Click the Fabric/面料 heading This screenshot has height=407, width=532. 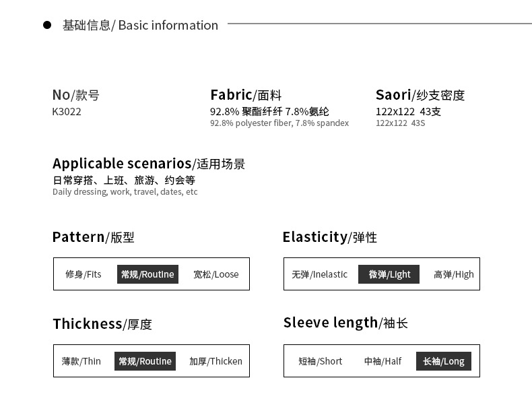(246, 95)
